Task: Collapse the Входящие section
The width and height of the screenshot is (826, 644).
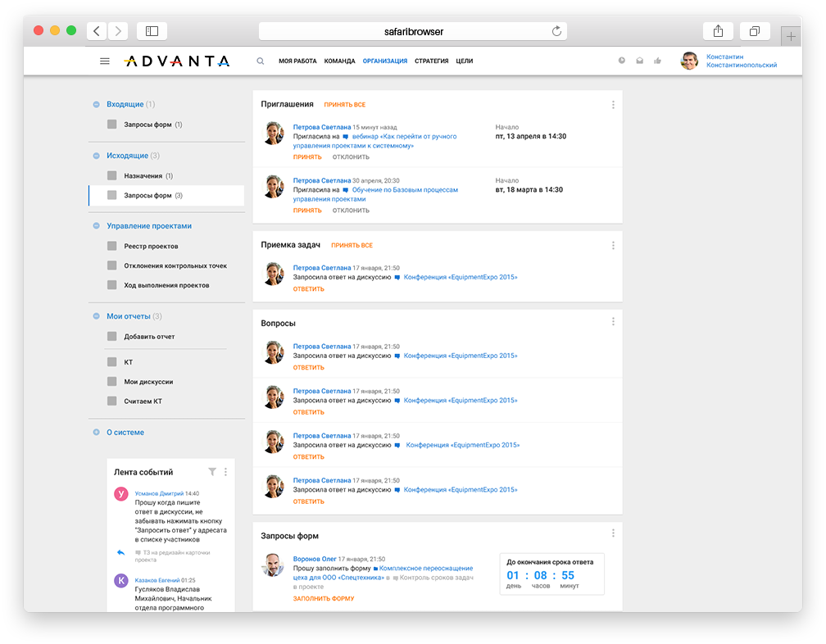Action: [x=96, y=104]
